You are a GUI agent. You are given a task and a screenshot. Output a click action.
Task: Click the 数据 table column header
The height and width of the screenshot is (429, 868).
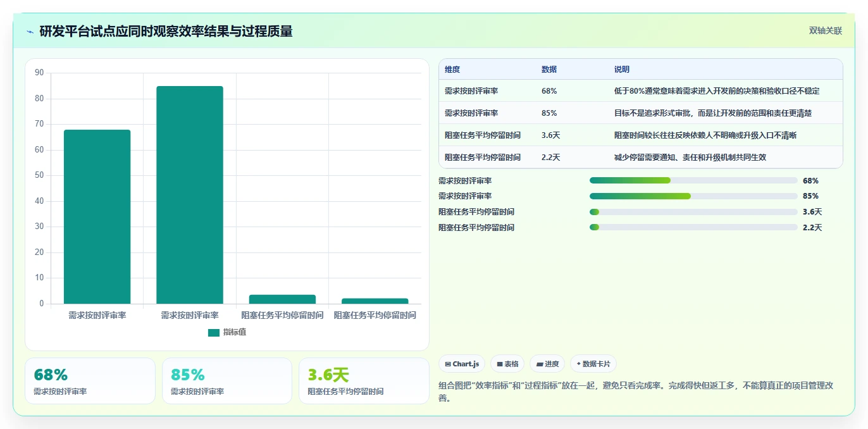coord(549,70)
